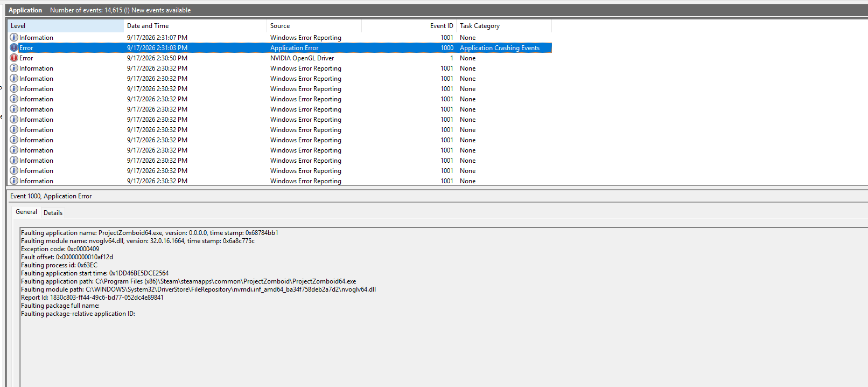Sort by Date and Time column
The width and height of the screenshot is (868, 387).
[x=195, y=26]
